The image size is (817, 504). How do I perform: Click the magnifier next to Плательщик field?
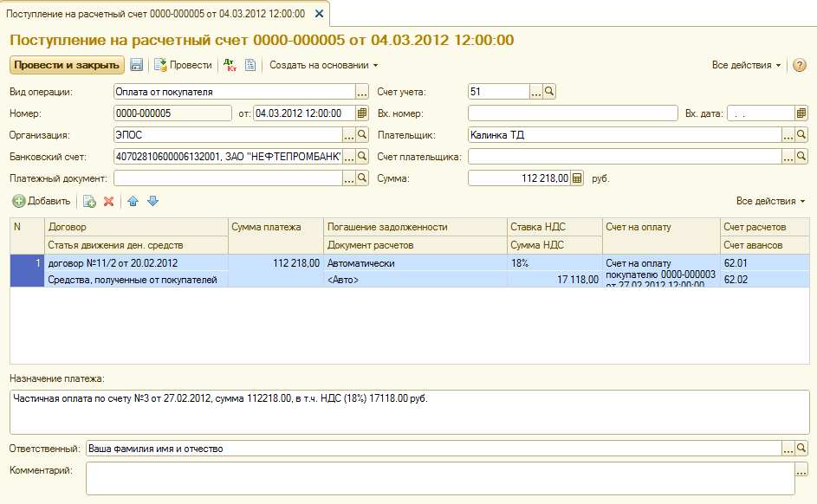tap(801, 135)
